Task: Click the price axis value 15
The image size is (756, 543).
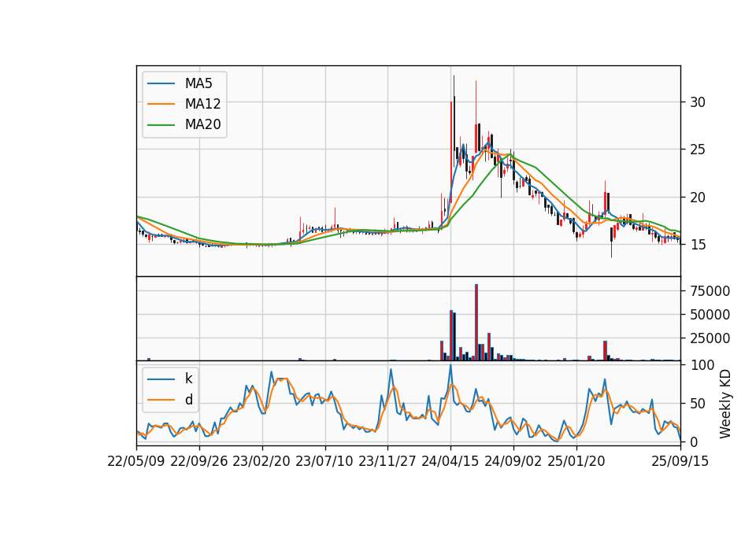Action: pyautogui.click(x=698, y=245)
